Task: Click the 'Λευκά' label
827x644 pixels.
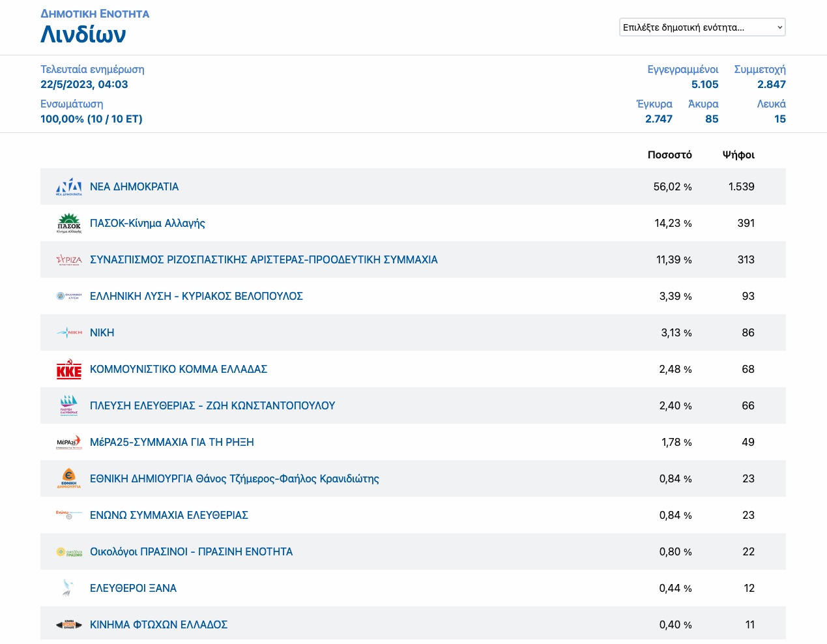Action: (x=772, y=104)
